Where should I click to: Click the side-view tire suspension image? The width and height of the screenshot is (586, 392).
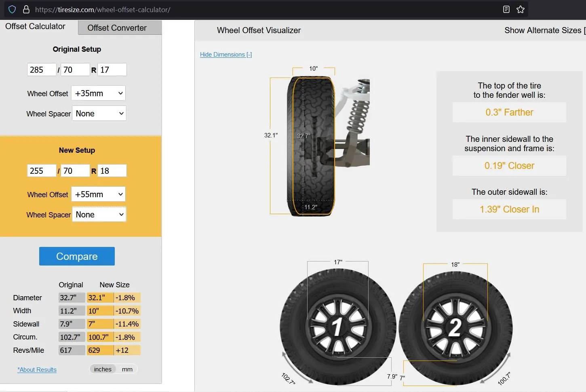[x=328, y=146]
